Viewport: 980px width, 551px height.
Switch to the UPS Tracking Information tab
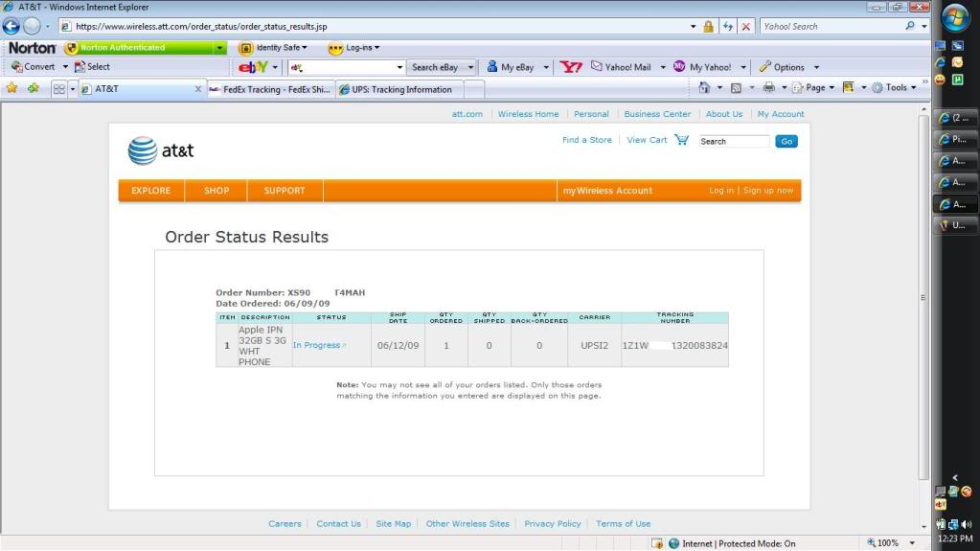pos(400,89)
